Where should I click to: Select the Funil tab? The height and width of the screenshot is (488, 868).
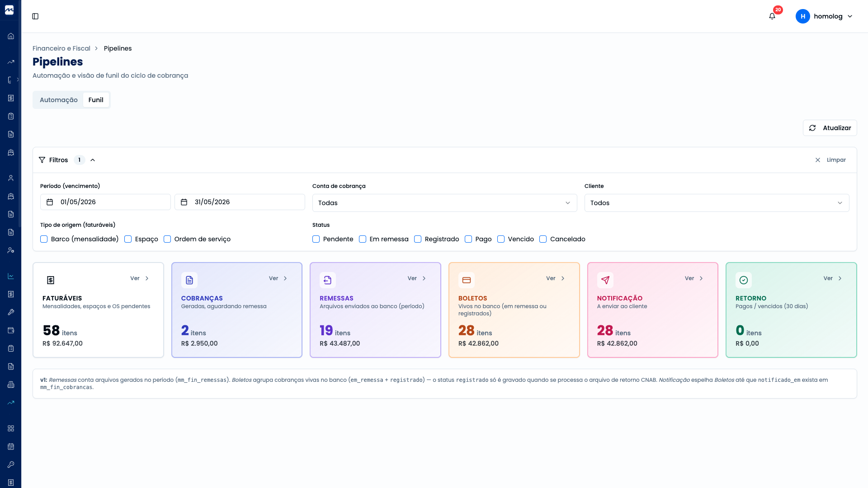(96, 100)
